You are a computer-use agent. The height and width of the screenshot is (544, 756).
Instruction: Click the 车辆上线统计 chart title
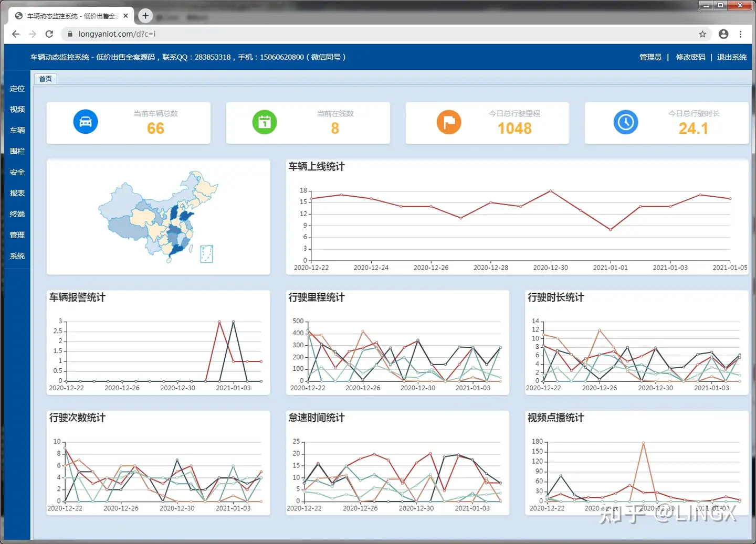(317, 166)
